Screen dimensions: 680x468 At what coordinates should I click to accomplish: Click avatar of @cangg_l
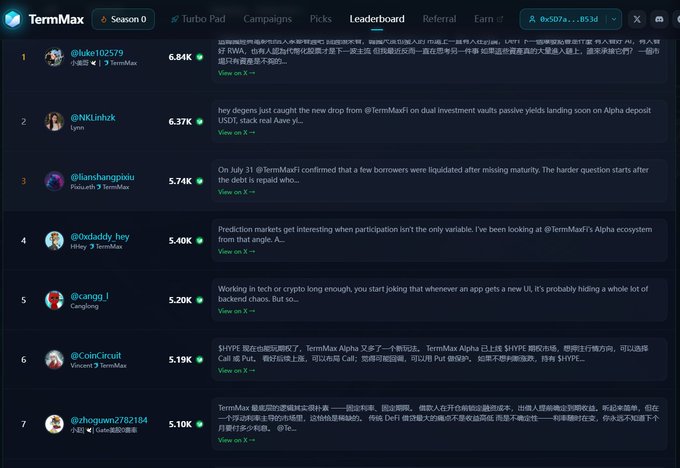tap(54, 300)
